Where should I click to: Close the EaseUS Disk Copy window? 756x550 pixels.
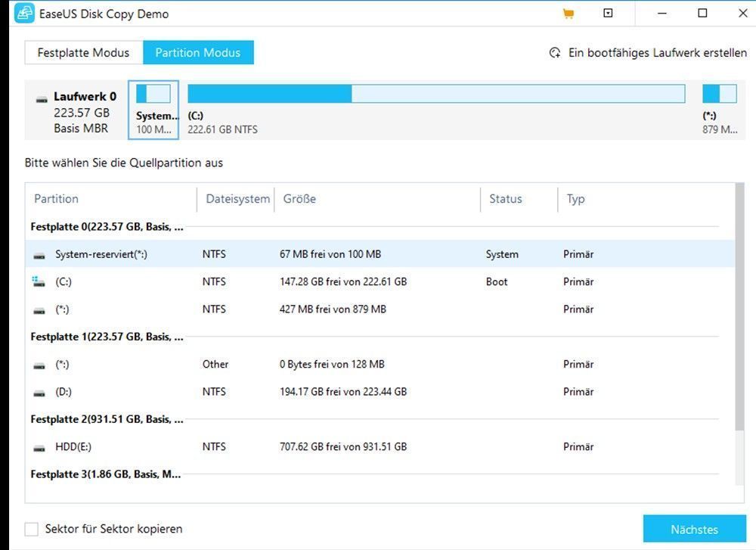(x=743, y=13)
